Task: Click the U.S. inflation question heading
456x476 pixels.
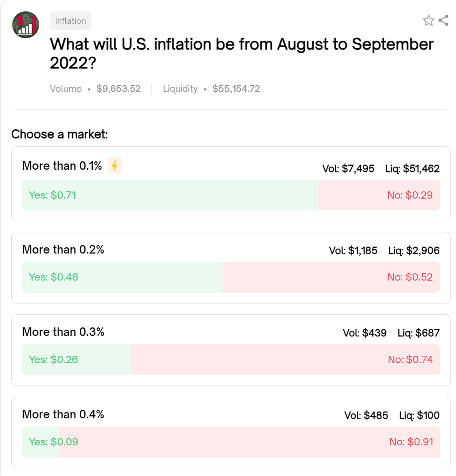Action: (242, 54)
